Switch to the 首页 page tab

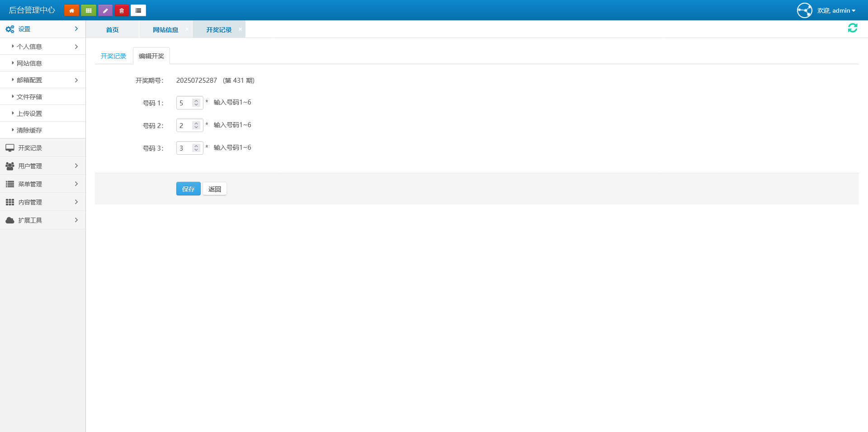coord(112,30)
